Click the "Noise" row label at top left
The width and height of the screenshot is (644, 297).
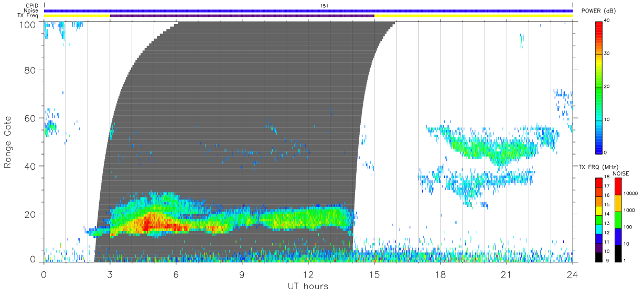pyautogui.click(x=31, y=10)
